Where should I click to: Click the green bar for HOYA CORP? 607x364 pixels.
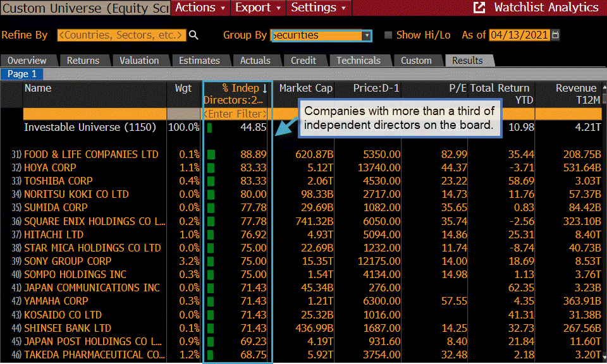pyautogui.click(x=211, y=168)
